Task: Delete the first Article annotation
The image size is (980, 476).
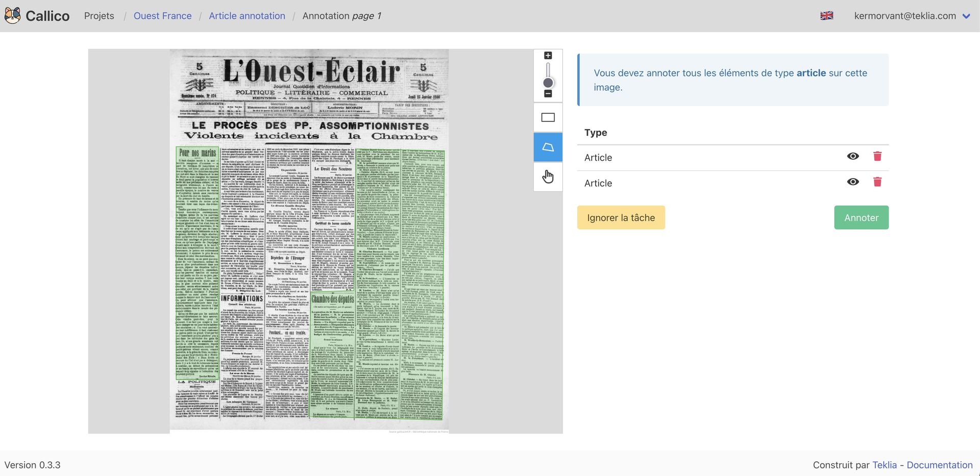Action: [x=877, y=157]
